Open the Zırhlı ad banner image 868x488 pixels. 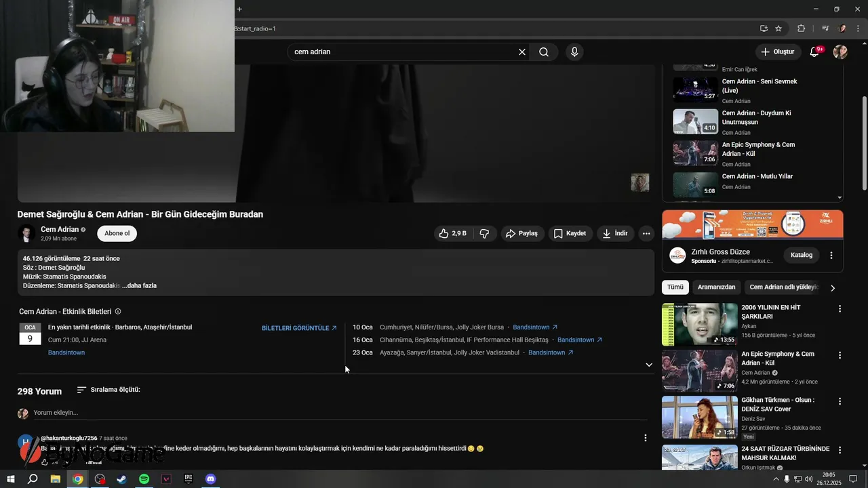(753, 224)
